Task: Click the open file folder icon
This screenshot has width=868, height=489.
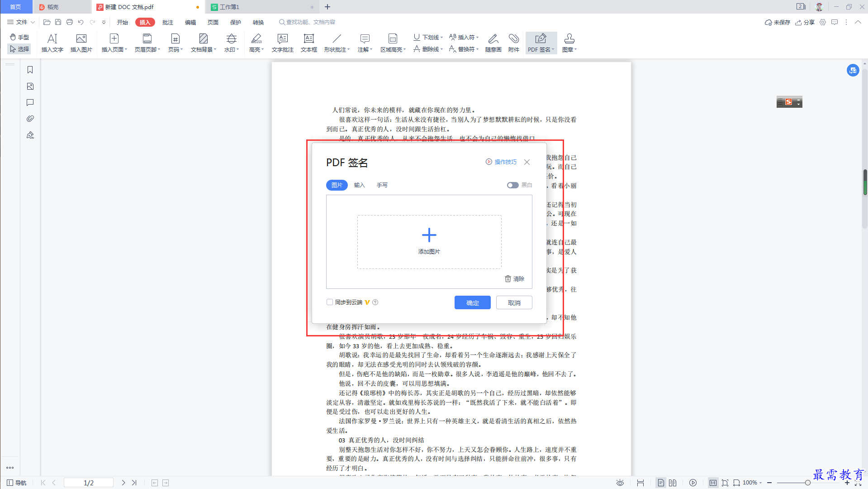Action: click(47, 22)
